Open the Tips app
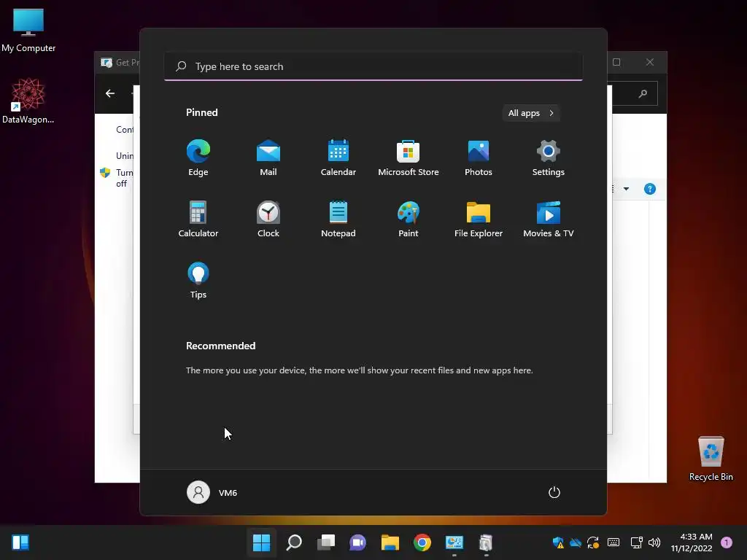This screenshot has width=747, height=560. pyautogui.click(x=198, y=281)
